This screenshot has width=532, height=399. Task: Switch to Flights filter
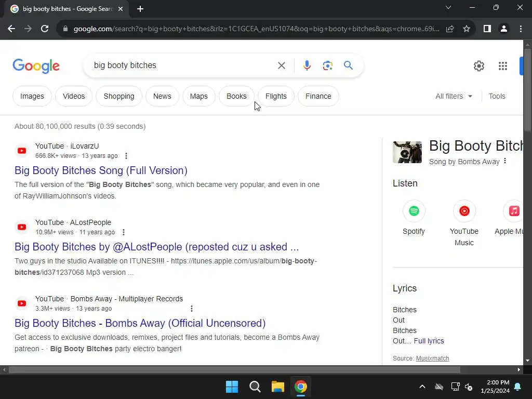click(x=276, y=96)
